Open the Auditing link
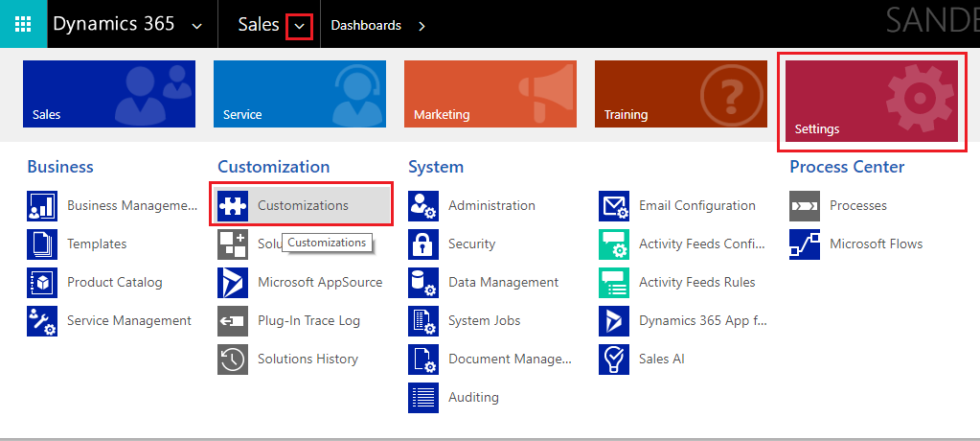980x441 pixels. pyautogui.click(x=473, y=397)
